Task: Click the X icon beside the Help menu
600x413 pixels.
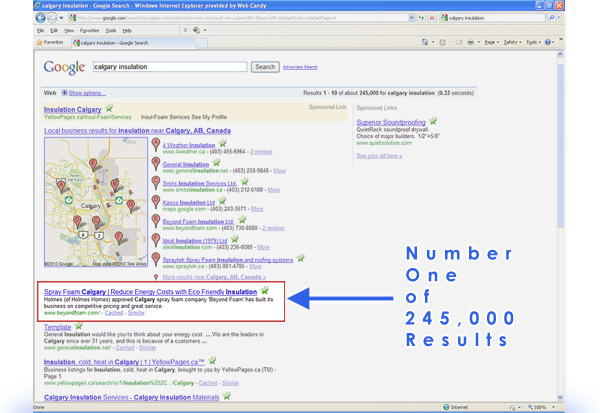Action: point(185,30)
